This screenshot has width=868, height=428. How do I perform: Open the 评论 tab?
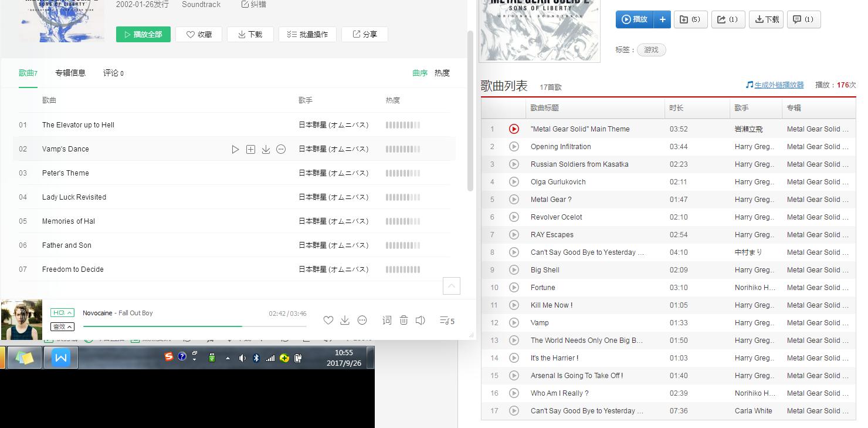point(113,73)
